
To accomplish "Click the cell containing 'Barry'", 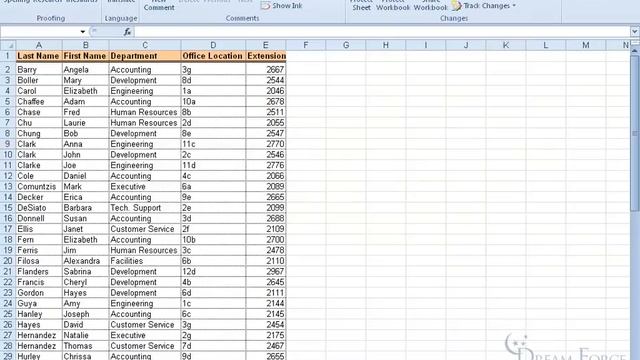I will click(x=39, y=70).
